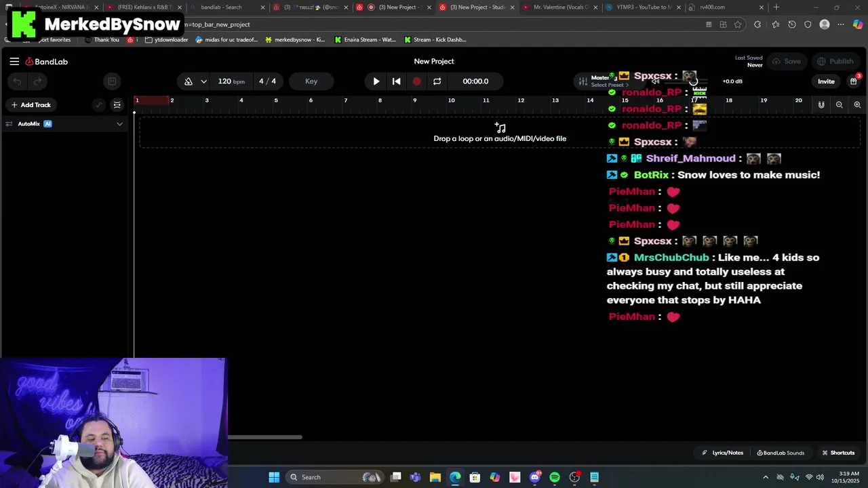
Task: Open midas for uc tradeoff bookmark
Action: click(227, 40)
